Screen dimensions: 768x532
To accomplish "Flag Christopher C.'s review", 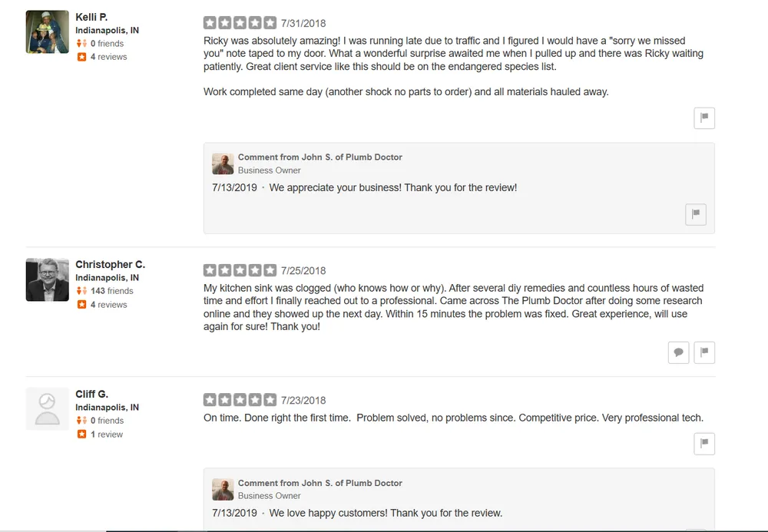I will pos(704,352).
